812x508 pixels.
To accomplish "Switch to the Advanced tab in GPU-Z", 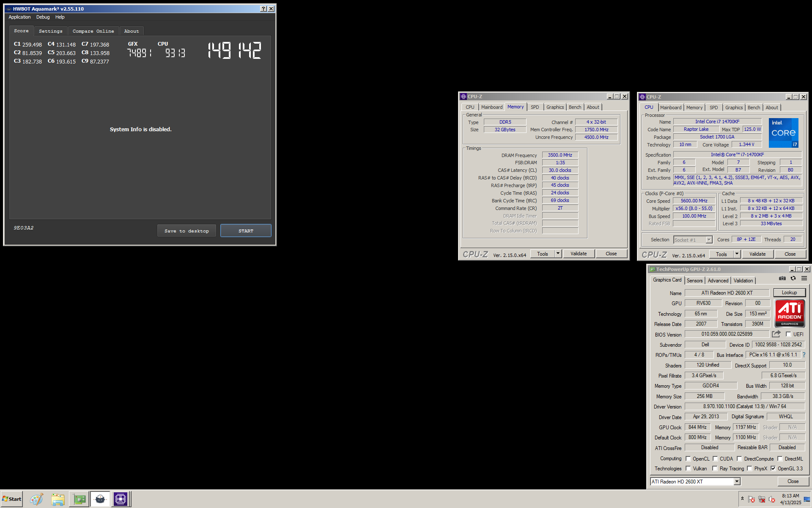I will point(718,281).
